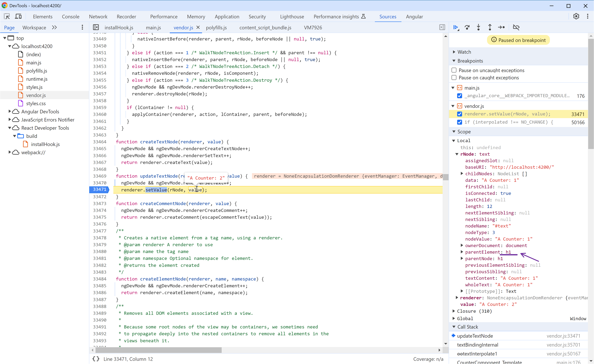
Task: Click the Step button in debugger
Action: [501, 27]
